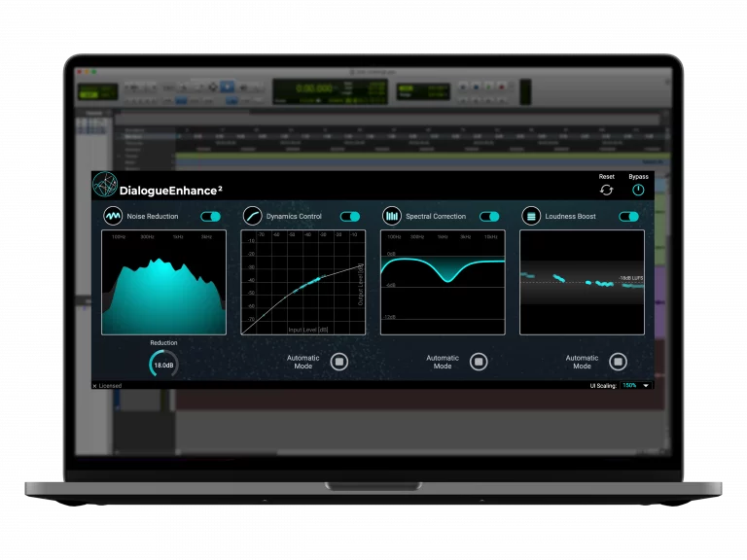
Task: Click the Noise Reduction waveform icon
Action: coord(113,216)
